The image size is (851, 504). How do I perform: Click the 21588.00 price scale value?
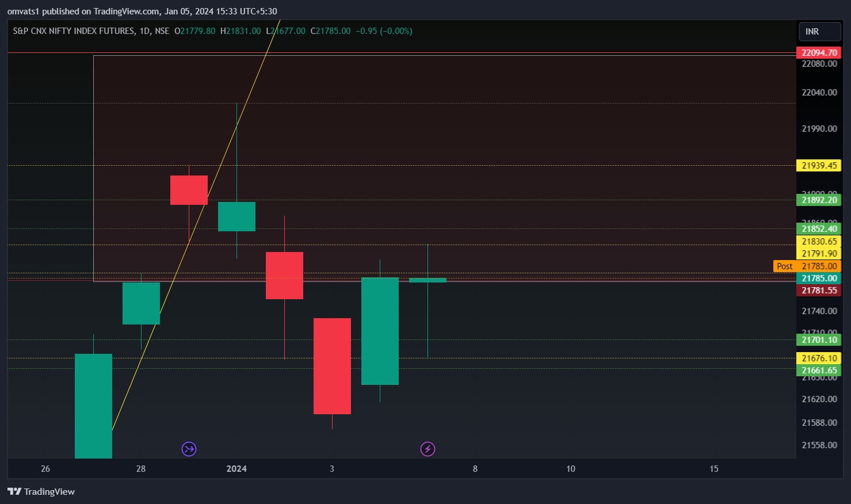click(819, 423)
